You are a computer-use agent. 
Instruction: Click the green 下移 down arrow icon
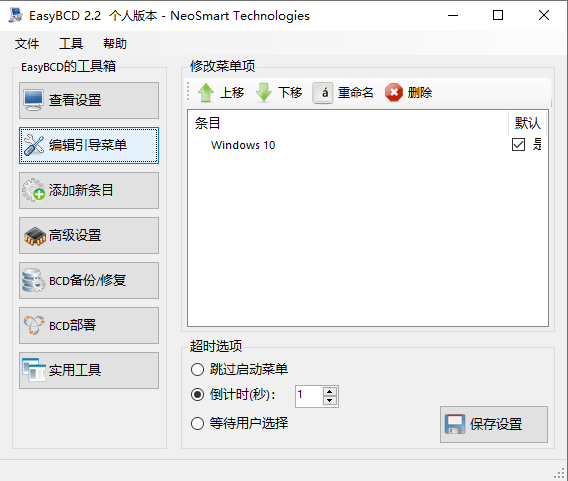(264, 93)
